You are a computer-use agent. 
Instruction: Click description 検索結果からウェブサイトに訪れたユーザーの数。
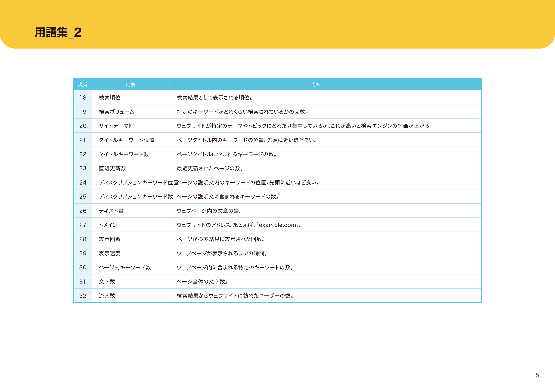point(235,296)
